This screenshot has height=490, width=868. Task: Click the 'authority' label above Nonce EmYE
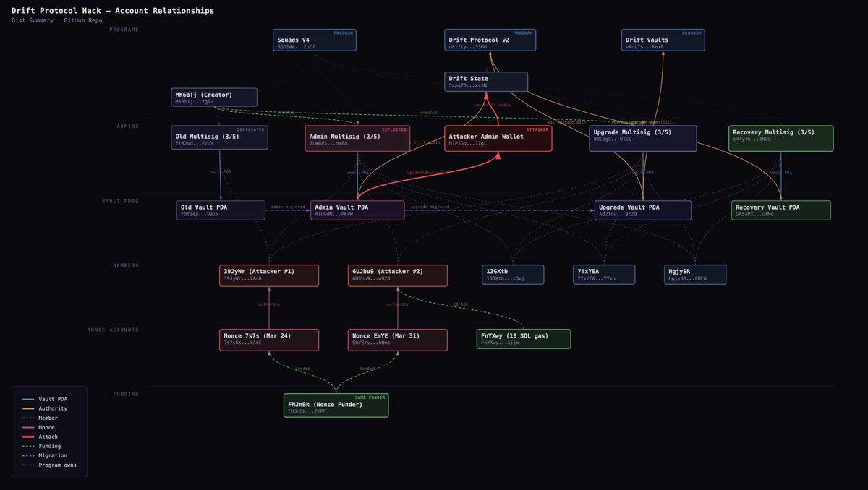tap(398, 304)
